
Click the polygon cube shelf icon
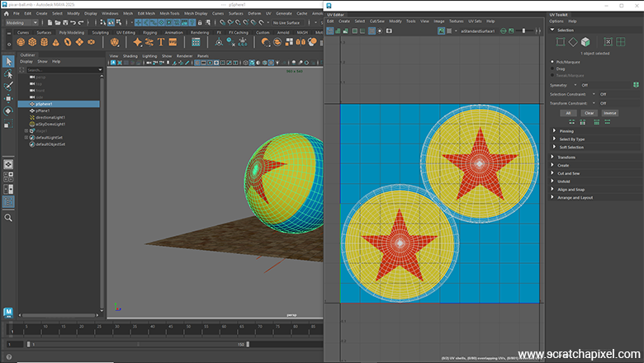click(32, 42)
